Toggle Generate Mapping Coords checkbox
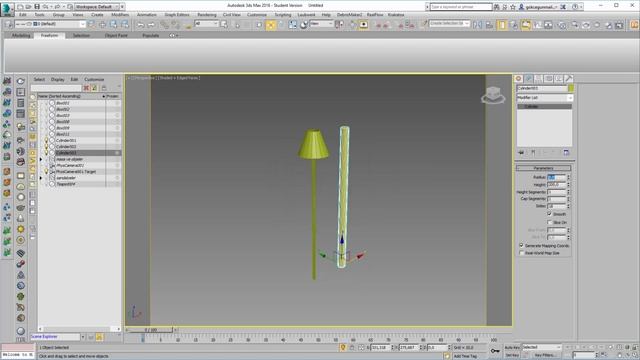The width and height of the screenshot is (640, 360). [x=521, y=245]
